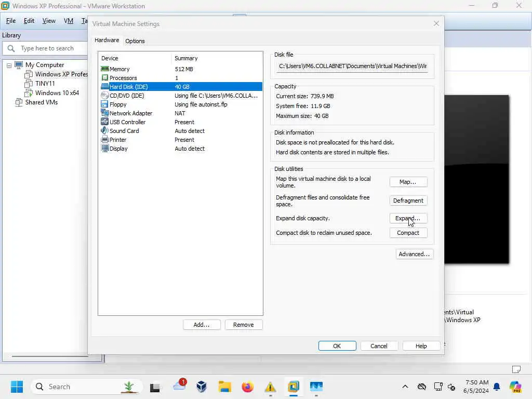
Task: Confirm settings with OK
Action: (337, 345)
